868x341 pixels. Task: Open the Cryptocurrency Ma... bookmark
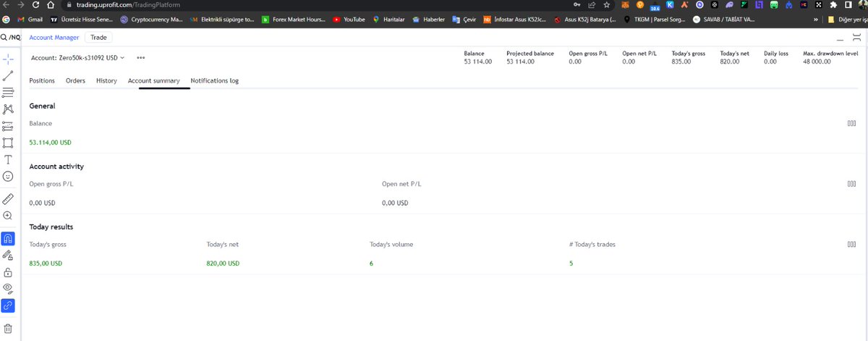tap(151, 20)
